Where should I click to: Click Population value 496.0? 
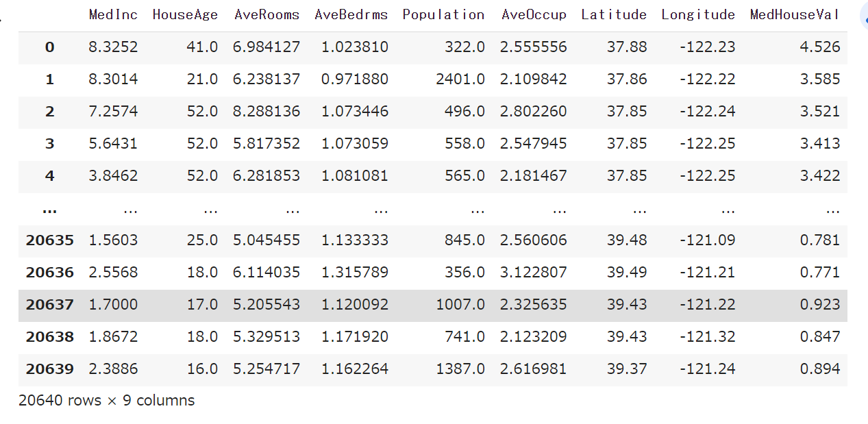[x=464, y=112]
